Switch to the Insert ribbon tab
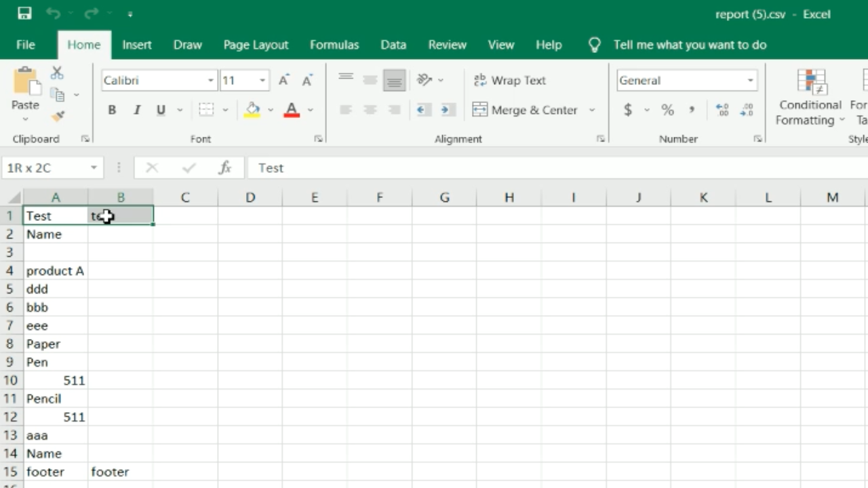The image size is (868, 488). pyautogui.click(x=136, y=45)
